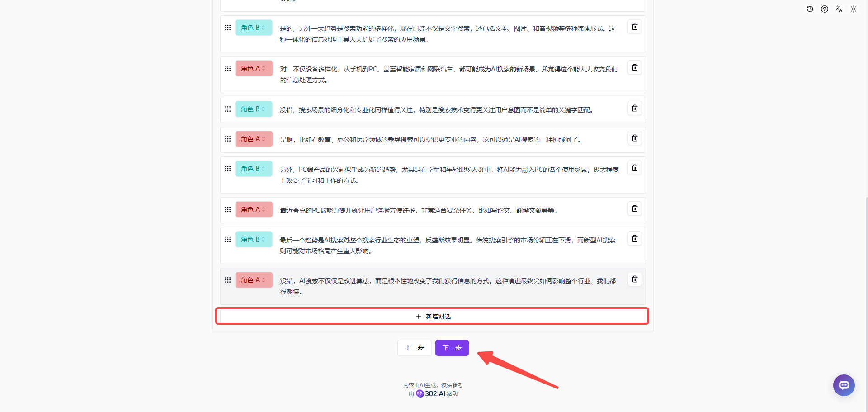Open the chat support bubble button

pos(844,385)
